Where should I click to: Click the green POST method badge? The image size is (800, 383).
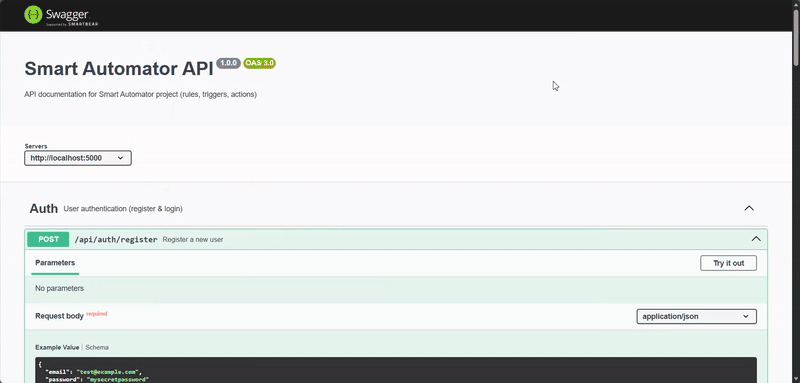click(48, 239)
